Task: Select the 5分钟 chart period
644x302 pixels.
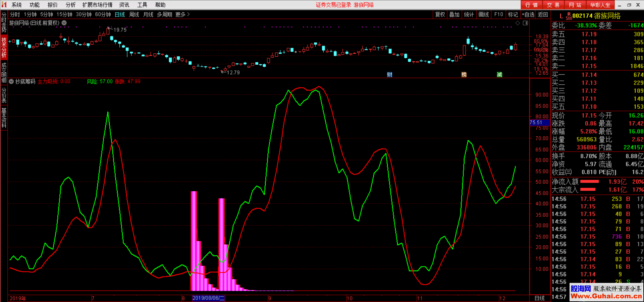Action: [47, 14]
